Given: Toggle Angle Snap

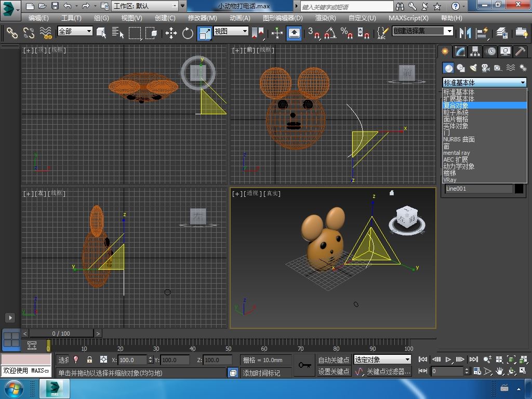Looking at the screenshot, I should point(330,33).
